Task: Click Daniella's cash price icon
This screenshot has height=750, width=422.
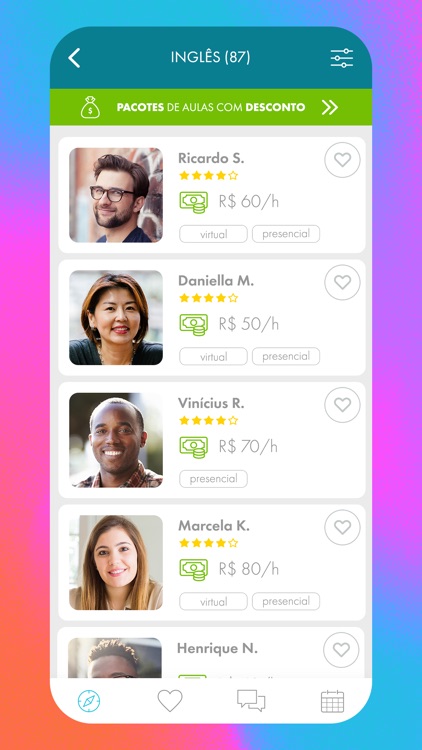Action: 194,325
